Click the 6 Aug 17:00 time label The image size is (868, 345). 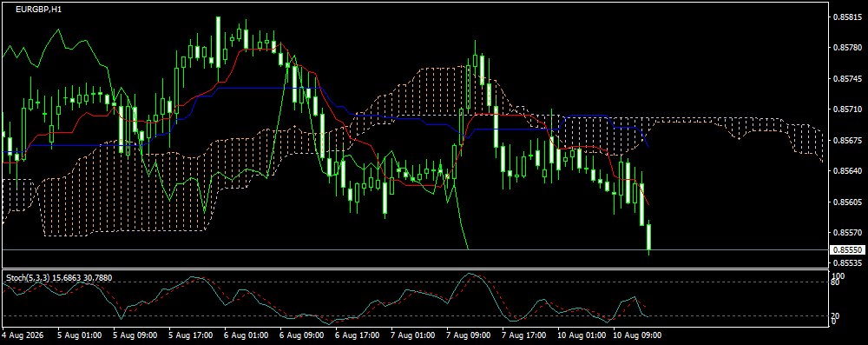[x=358, y=335]
